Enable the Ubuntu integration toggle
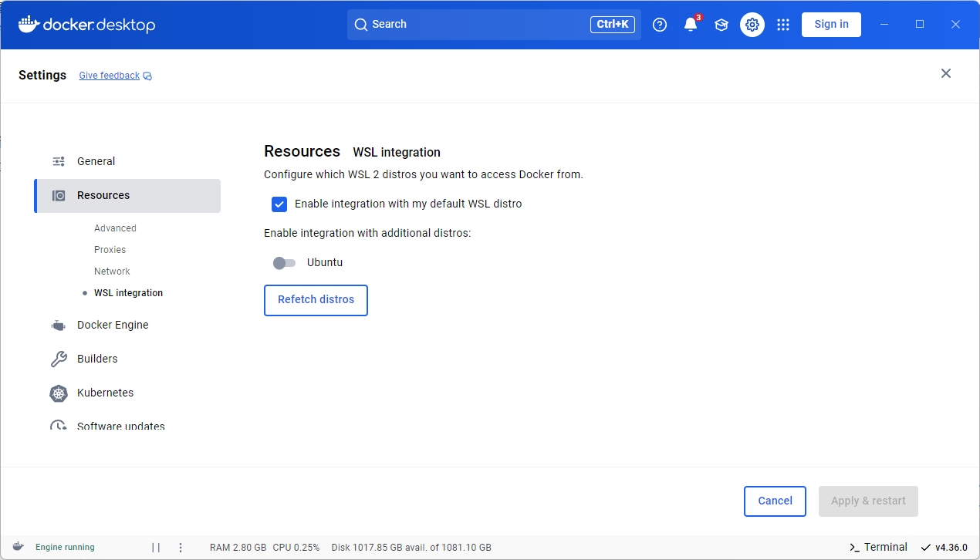 click(x=284, y=263)
